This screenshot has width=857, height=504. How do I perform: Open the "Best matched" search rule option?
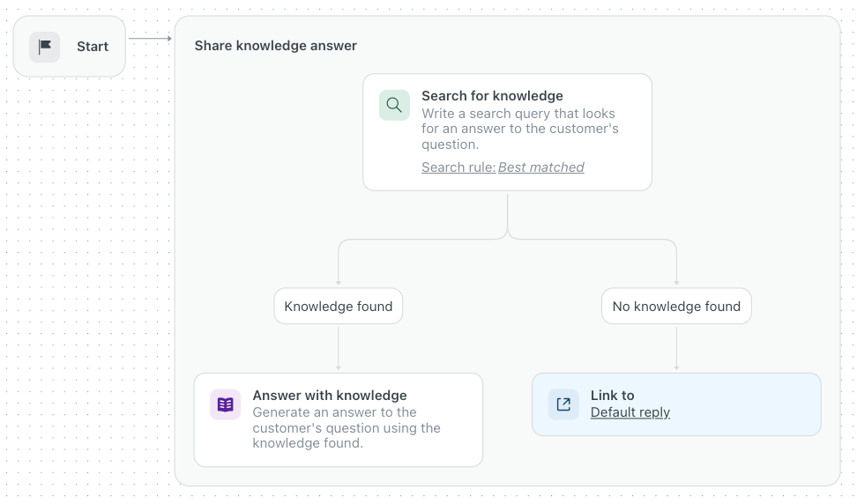[x=540, y=167]
